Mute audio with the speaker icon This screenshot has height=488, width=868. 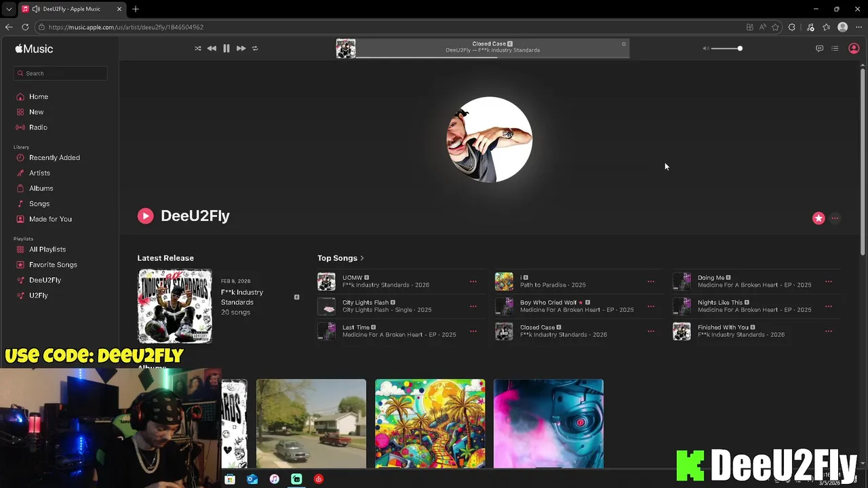(x=705, y=48)
